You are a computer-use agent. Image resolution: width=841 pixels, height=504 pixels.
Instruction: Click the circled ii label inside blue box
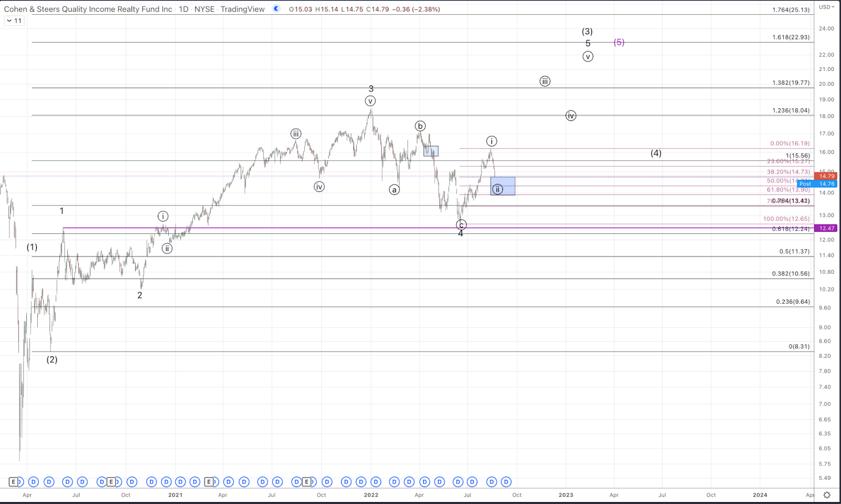point(498,189)
